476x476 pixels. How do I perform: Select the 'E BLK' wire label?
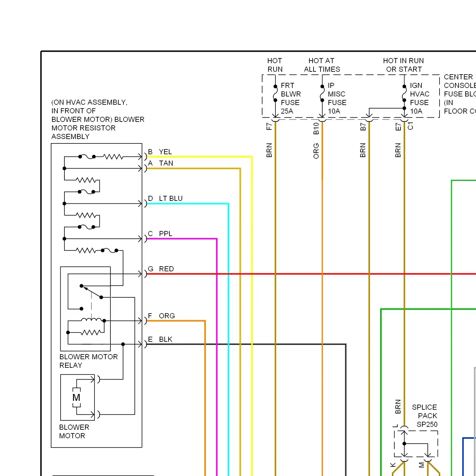[x=160, y=339]
